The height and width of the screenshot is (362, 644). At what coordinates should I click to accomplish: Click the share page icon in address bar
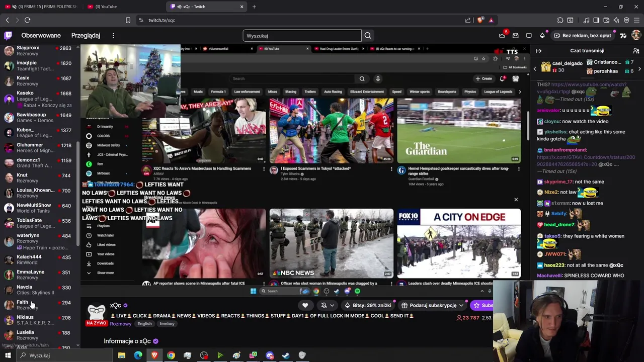click(x=468, y=20)
